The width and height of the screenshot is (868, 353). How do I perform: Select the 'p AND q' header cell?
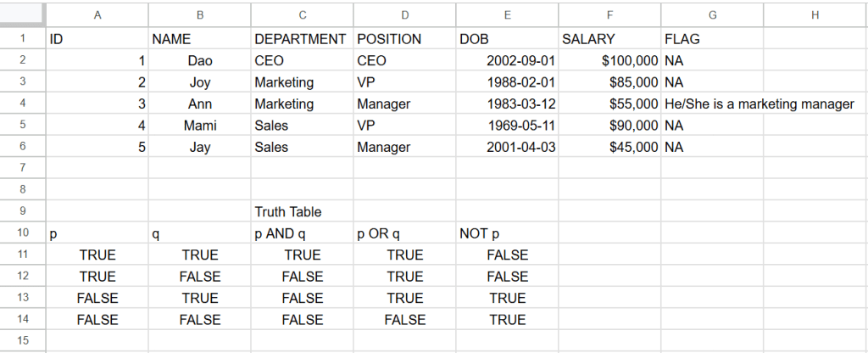(x=302, y=233)
